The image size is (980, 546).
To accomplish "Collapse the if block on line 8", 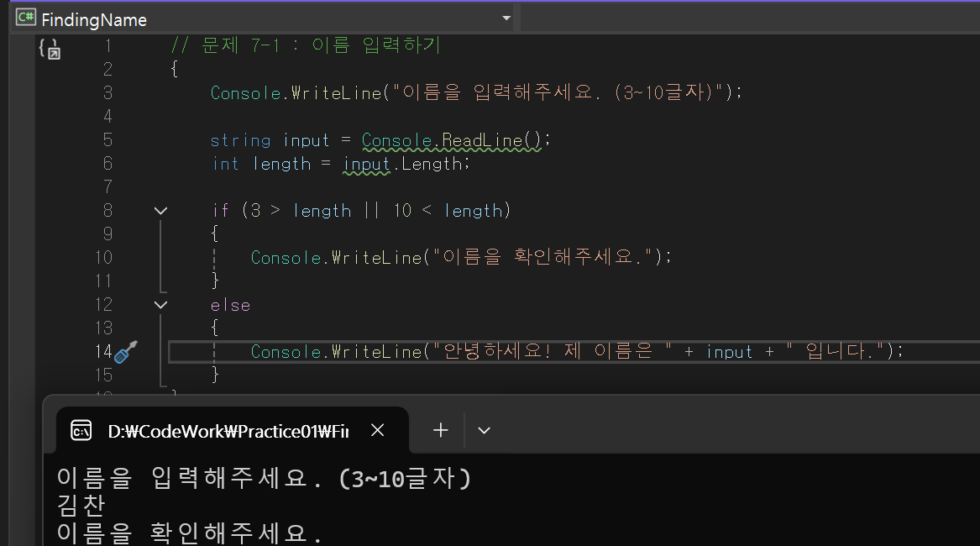I will (x=160, y=211).
